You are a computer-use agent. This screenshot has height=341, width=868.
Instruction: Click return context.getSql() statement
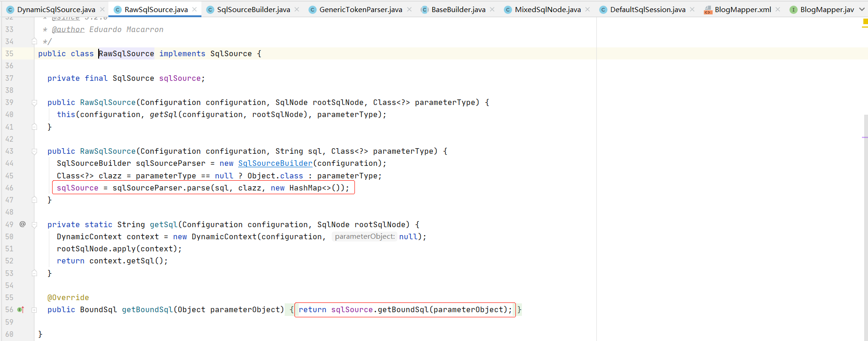[x=112, y=261]
